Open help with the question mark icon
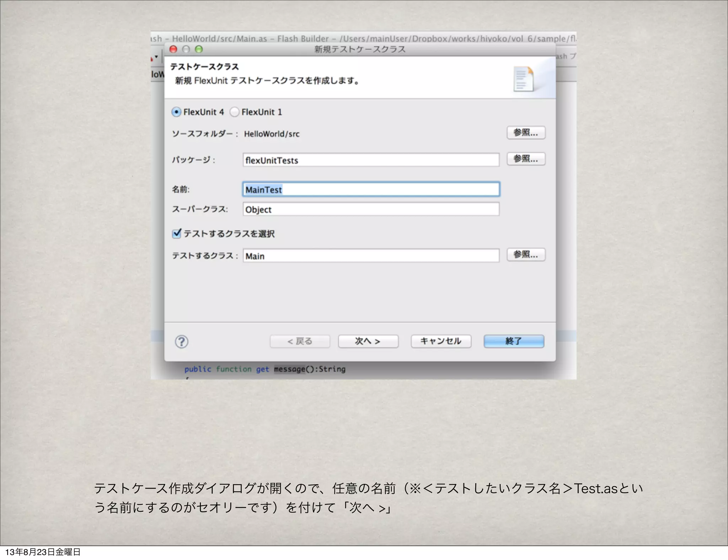This screenshot has width=728, height=560. (x=182, y=341)
